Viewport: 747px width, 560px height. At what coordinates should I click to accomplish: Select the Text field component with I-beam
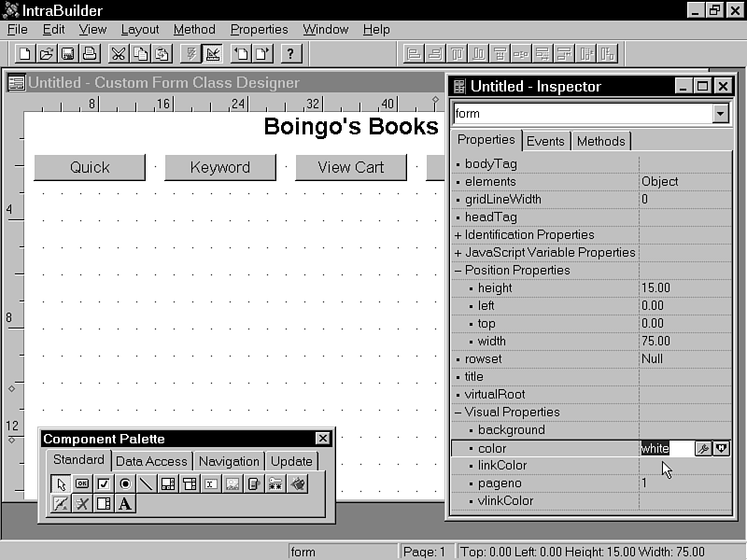[x=211, y=483]
